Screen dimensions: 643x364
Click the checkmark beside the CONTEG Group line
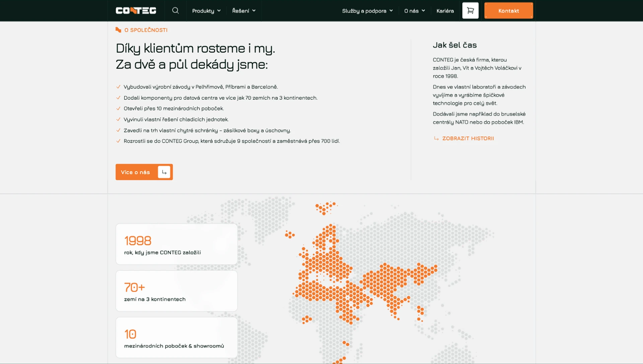point(118,141)
